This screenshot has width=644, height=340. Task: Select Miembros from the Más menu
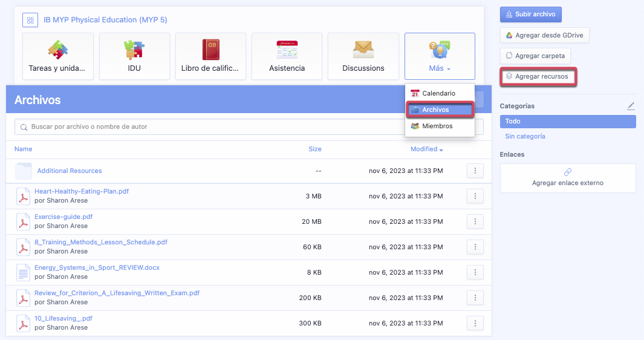coord(437,126)
